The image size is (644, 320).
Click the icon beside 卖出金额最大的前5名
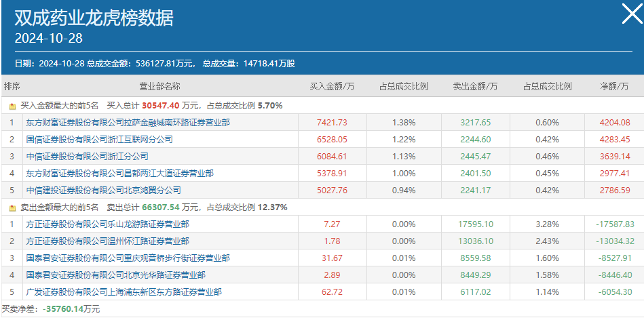12,208
